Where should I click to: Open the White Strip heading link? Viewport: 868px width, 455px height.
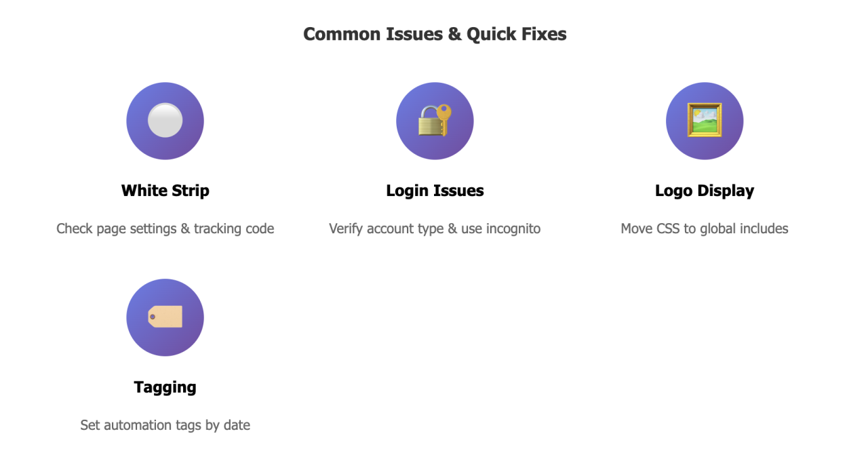coord(165,191)
